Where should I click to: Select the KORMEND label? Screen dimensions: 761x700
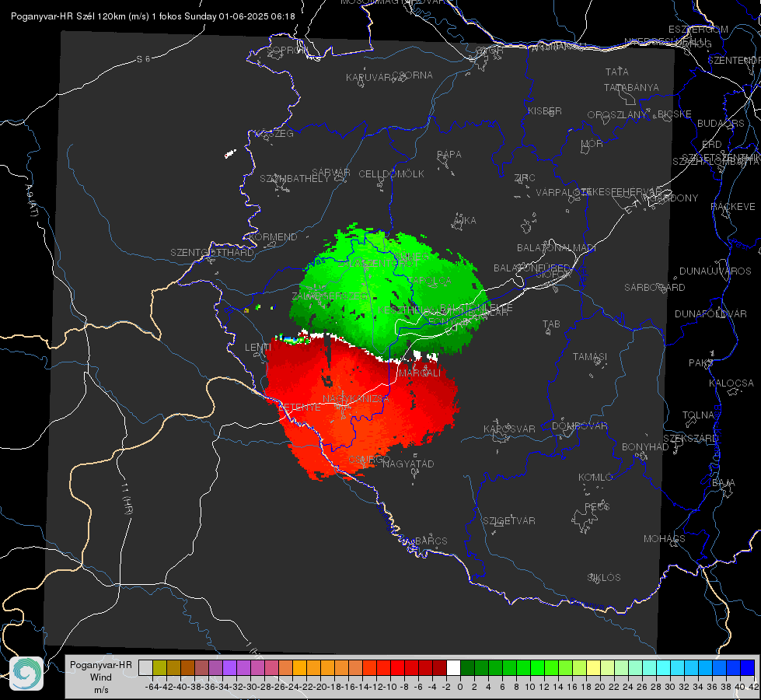[x=273, y=237]
